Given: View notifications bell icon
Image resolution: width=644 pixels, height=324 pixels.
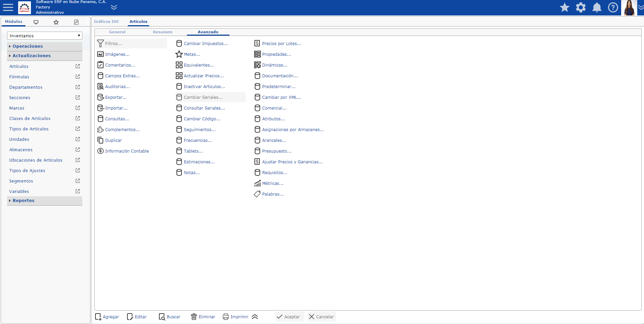Looking at the screenshot, I should coord(597,7).
